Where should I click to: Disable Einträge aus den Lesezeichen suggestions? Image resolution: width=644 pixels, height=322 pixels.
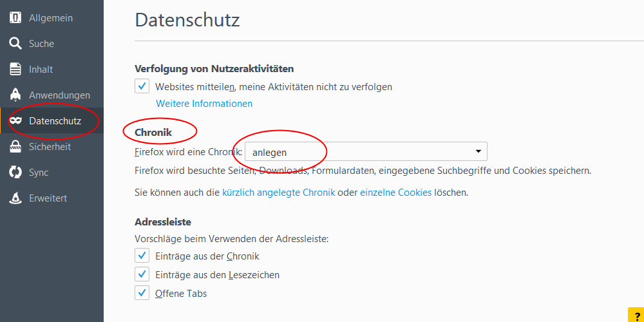(x=142, y=274)
